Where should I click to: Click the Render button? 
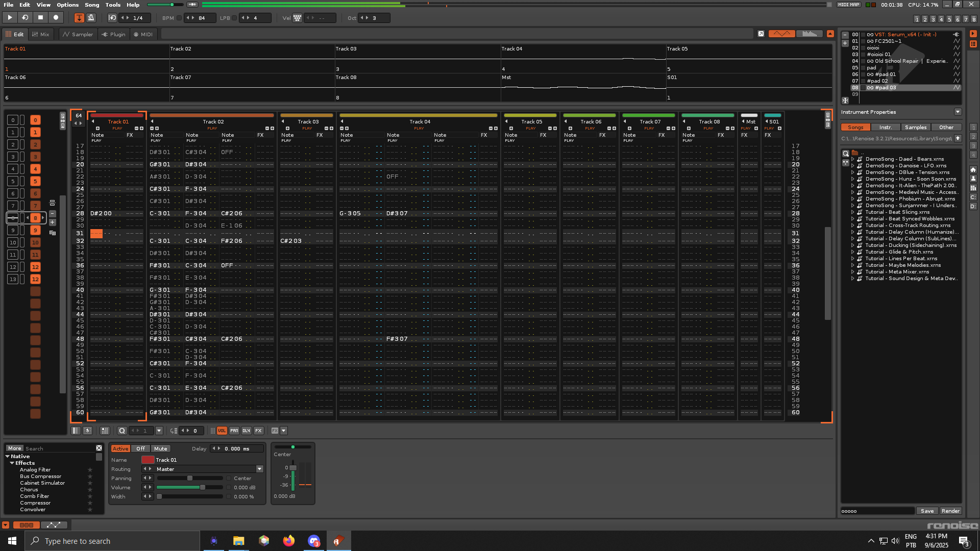click(x=950, y=511)
